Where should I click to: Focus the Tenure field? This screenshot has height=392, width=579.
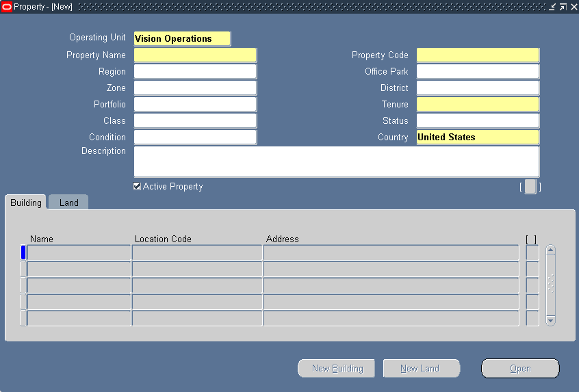click(478, 105)
